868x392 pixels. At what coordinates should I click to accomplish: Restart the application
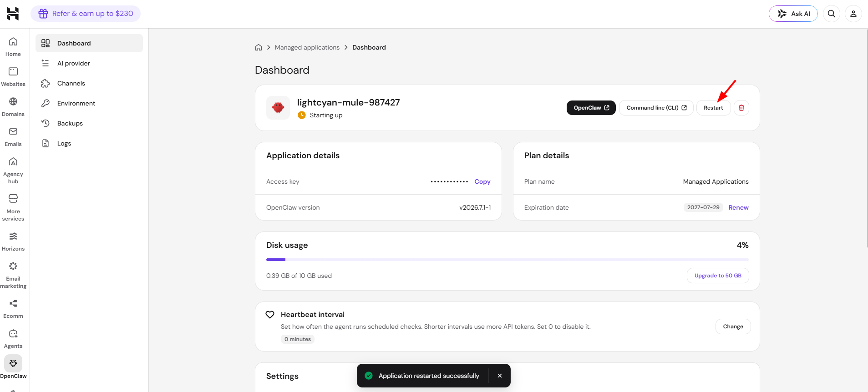713,108
